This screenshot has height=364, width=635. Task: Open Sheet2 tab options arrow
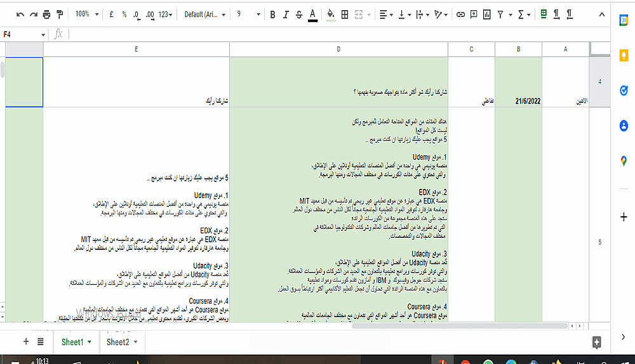pos(136,342)
